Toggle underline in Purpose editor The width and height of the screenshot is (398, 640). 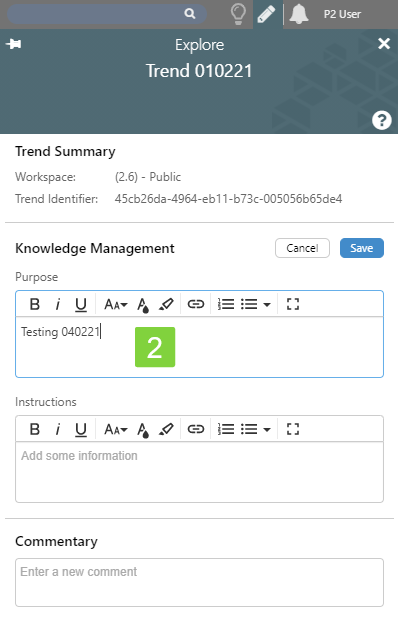pyautogui.click(x=81, y=304)
